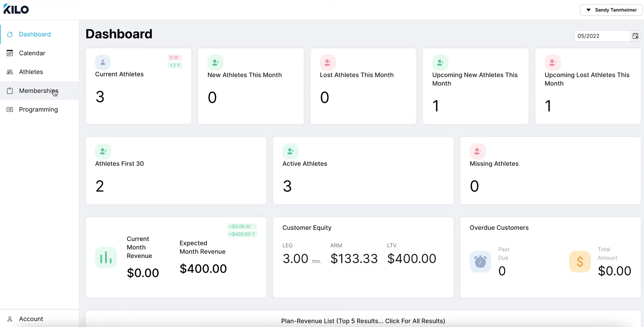Click the KILO logo in the top bar

pyautogui.click(x=16, y=9)
